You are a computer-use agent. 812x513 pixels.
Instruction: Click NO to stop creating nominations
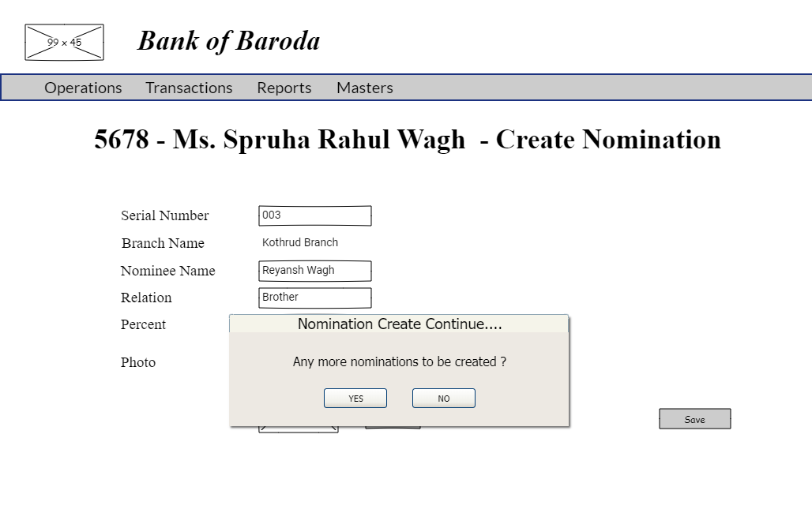[x=443, y=398]
